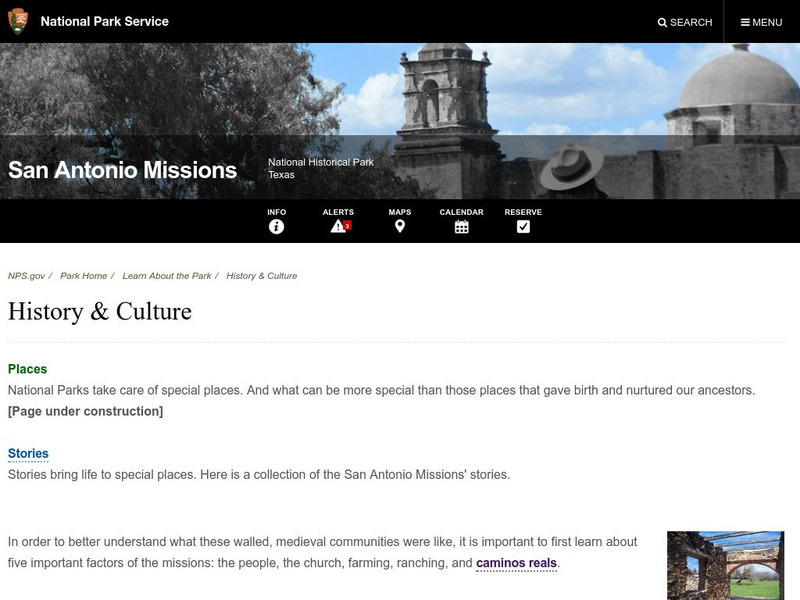Select the CALENDAR label in park nav
Viewport: 800px width, 600px height.
click(462, 212)
